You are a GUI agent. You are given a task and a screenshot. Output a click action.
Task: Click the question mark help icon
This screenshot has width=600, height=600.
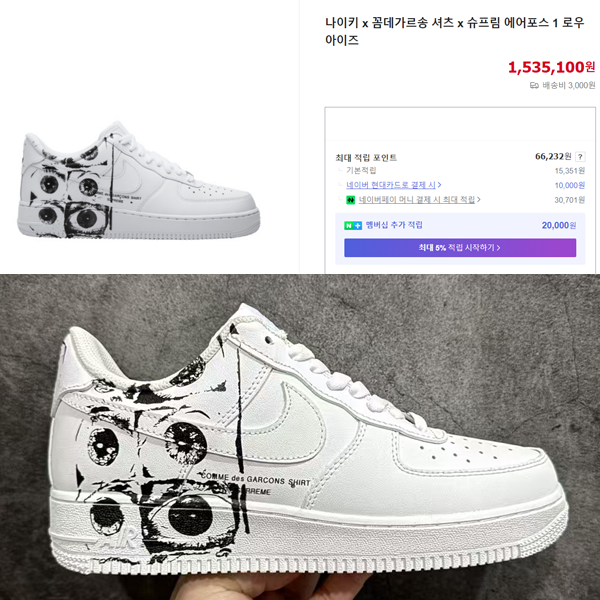[580, 157]
